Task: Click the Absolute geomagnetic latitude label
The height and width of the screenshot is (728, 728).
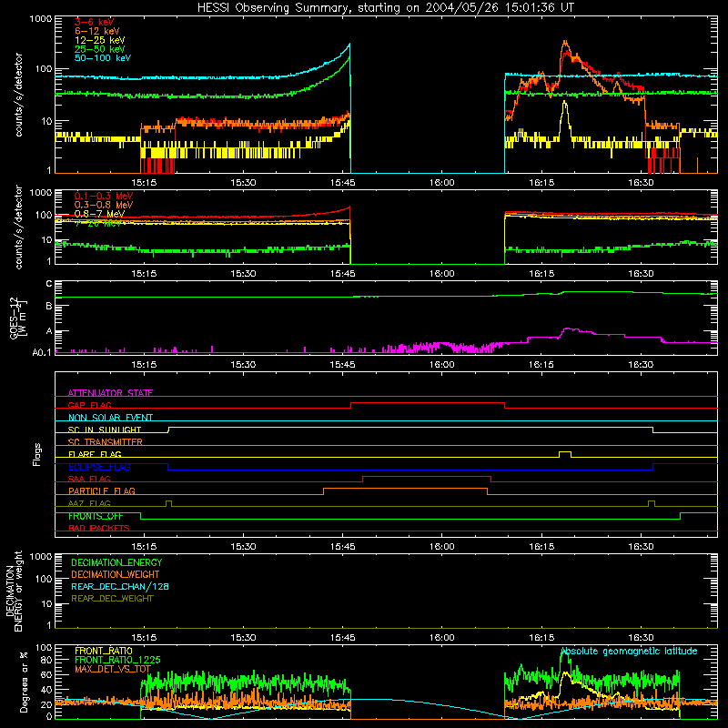Action: tap(629, 651)
